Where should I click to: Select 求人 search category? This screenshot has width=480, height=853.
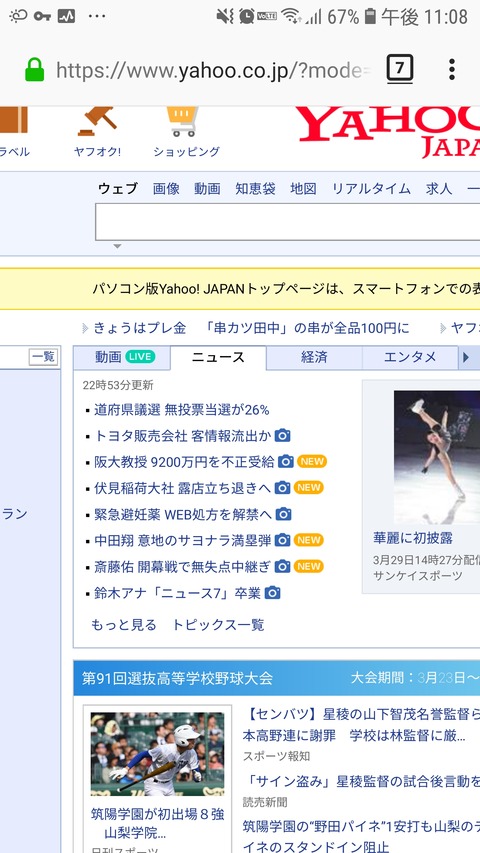click(x=439, y=189)
